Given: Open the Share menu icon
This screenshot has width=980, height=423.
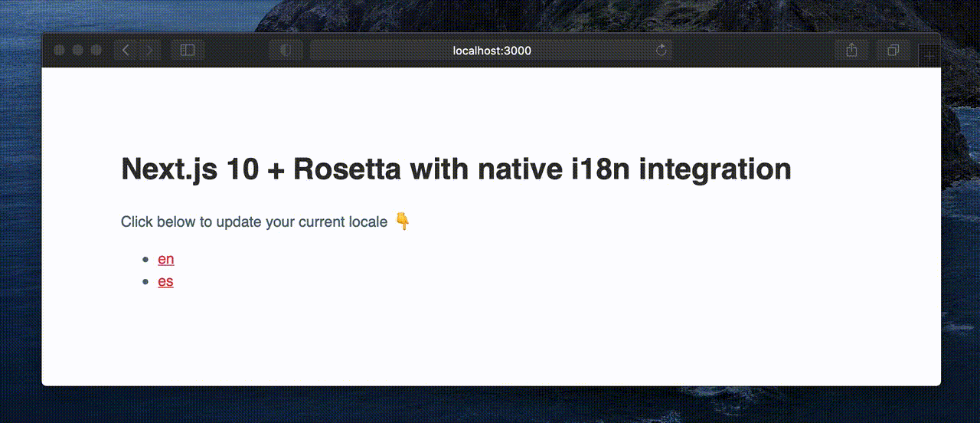Looking at the screenshot, I should pos(851,51).
